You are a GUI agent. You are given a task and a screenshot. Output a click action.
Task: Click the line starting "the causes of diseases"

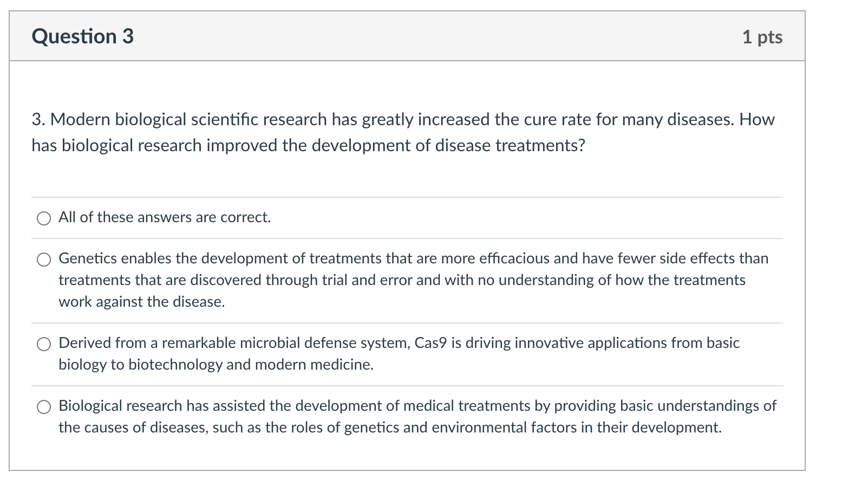click(x=390, y=428)
